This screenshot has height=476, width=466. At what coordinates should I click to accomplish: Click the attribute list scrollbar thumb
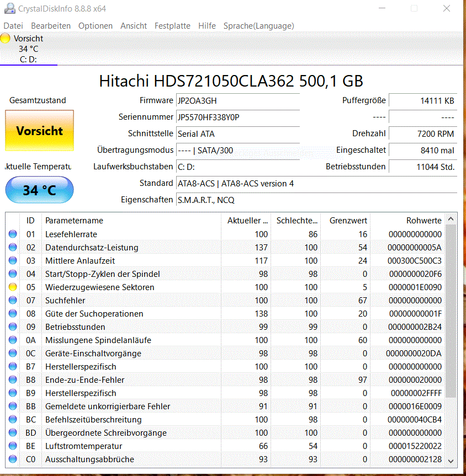[451, 311]
